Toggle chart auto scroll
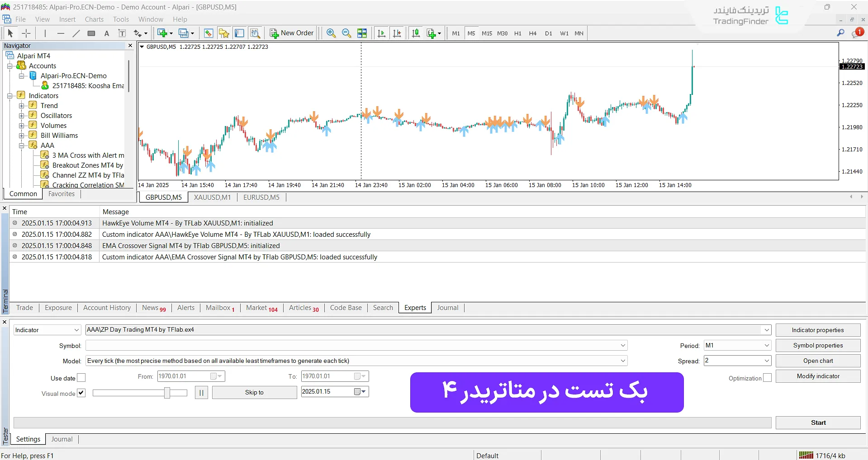 381,33
